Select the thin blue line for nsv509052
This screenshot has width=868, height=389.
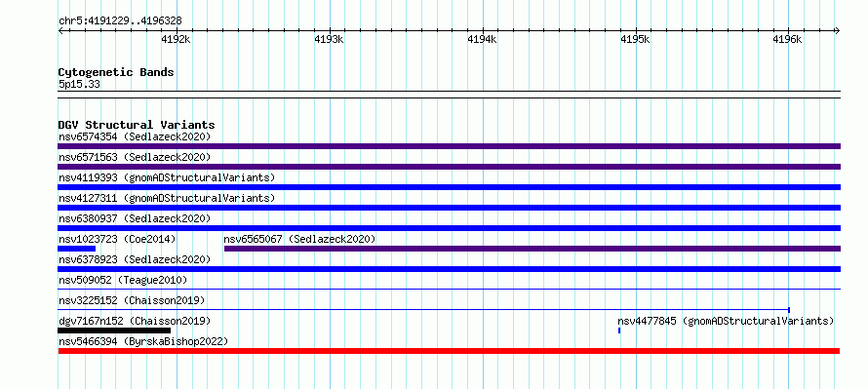point(449,289)
